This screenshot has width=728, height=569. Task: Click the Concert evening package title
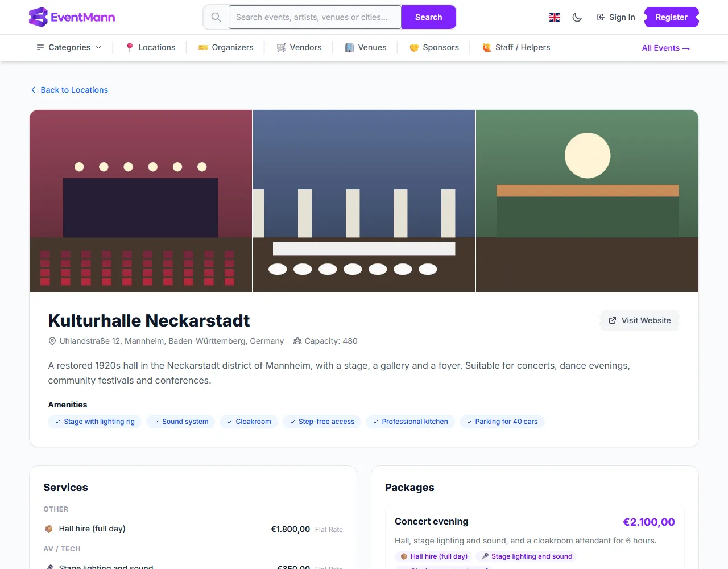click(432, 521)
